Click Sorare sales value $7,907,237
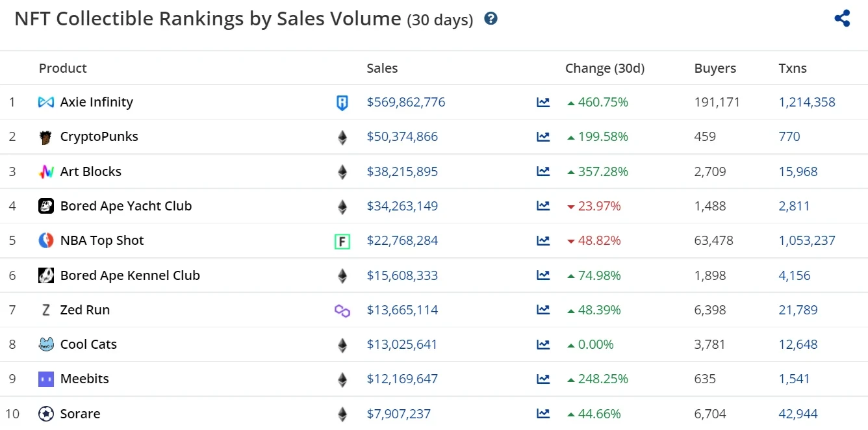This screenshot has height=430, width=868. click(398, 414)
